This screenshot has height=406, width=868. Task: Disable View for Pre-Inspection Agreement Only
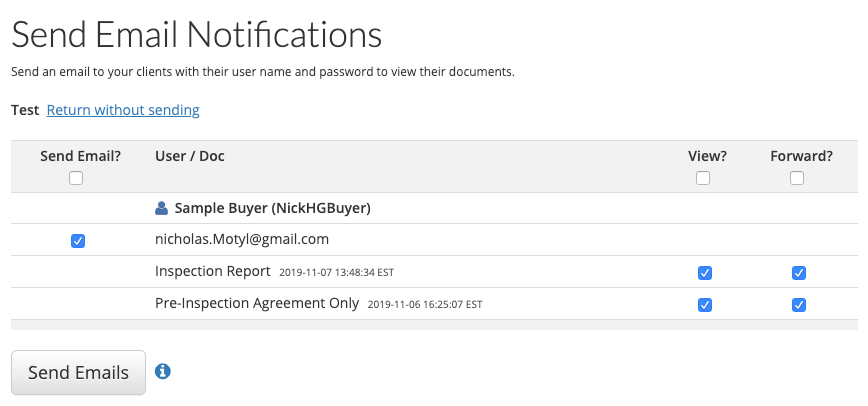coord(704,305)
